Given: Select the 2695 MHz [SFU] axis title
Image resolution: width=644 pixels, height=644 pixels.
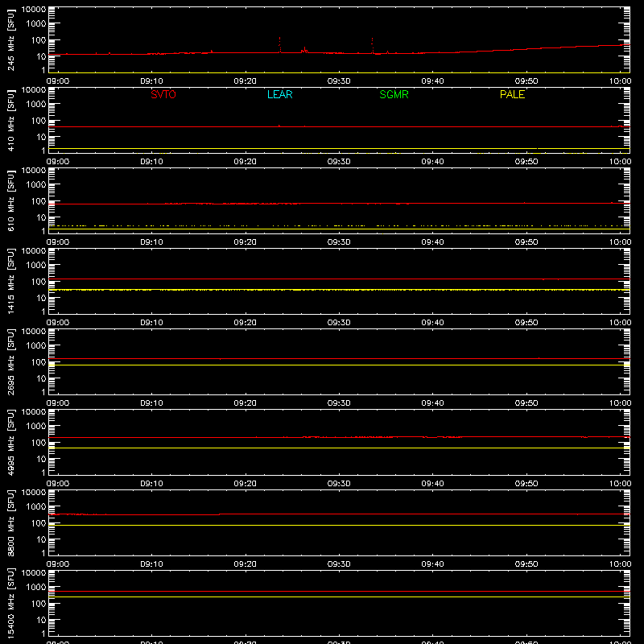Looking at the screenshot, I should click(10, 361).
